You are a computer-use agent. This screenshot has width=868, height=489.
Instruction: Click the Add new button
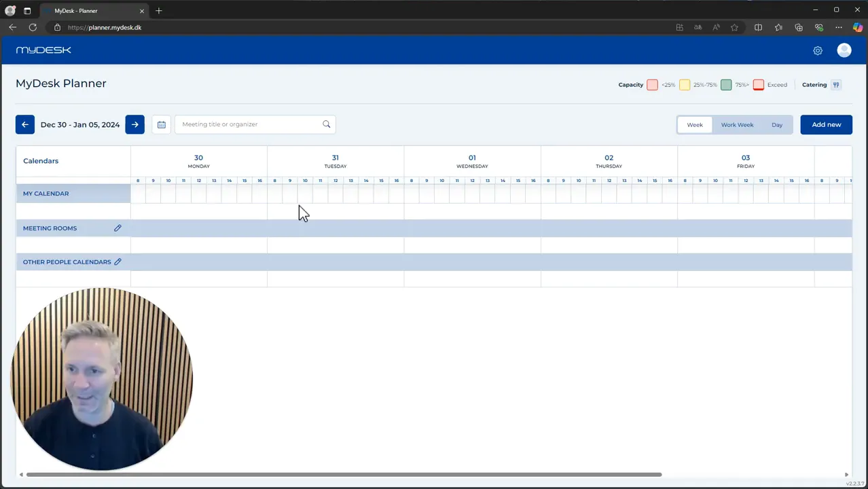pos(826,124)
